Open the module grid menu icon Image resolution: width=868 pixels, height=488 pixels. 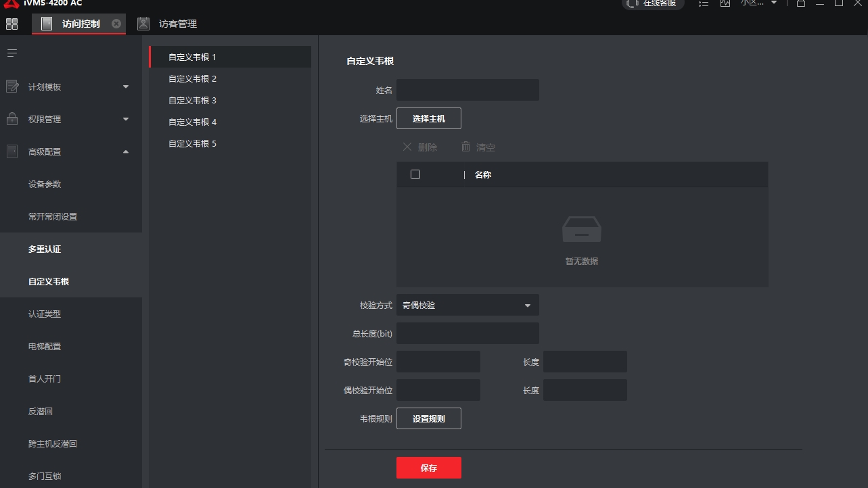pyautogui.click(x=12, y=24)
